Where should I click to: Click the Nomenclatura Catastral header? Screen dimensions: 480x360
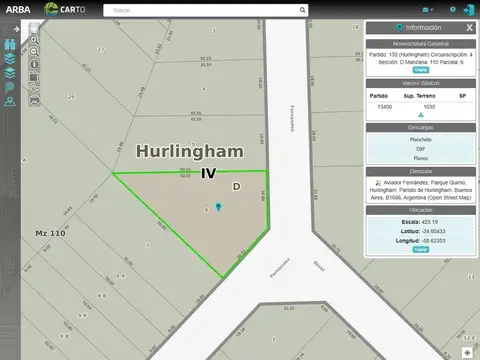(x=421, y=44)
